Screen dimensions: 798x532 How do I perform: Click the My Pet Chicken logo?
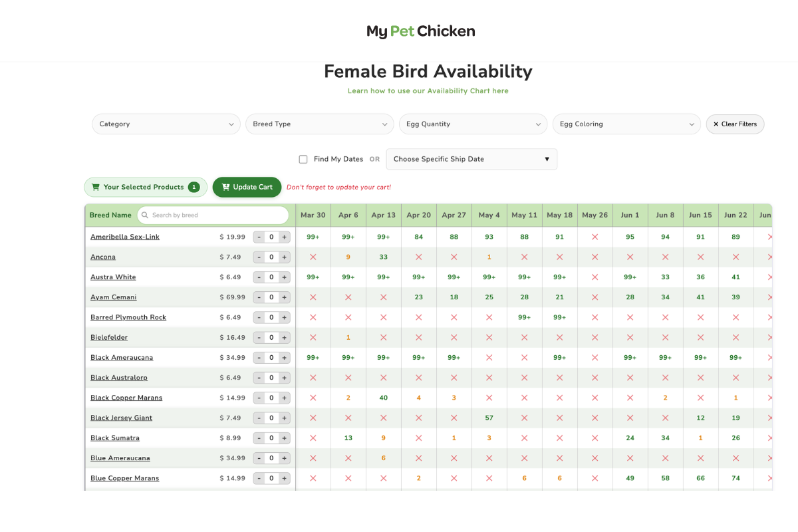[420, 31]
